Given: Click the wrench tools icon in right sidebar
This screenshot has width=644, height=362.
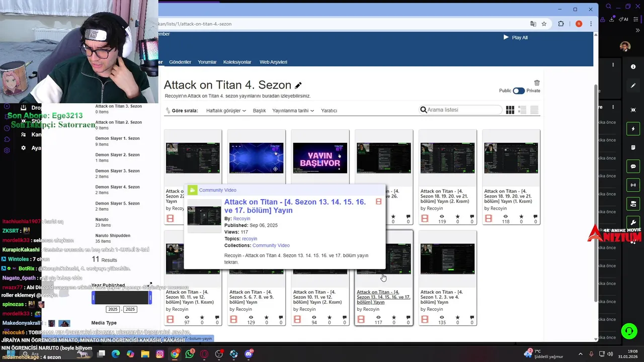Looking at the screenshot, I should (x=633, y=223).
